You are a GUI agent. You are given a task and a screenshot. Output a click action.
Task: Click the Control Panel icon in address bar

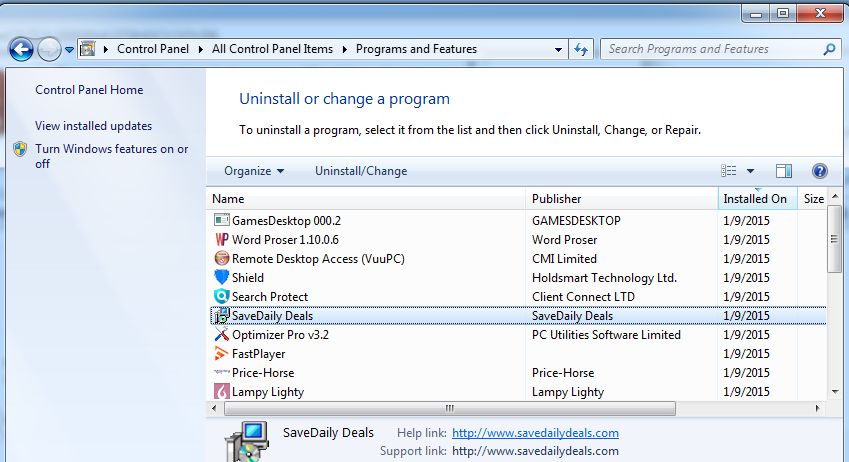(x=88, y=49)
